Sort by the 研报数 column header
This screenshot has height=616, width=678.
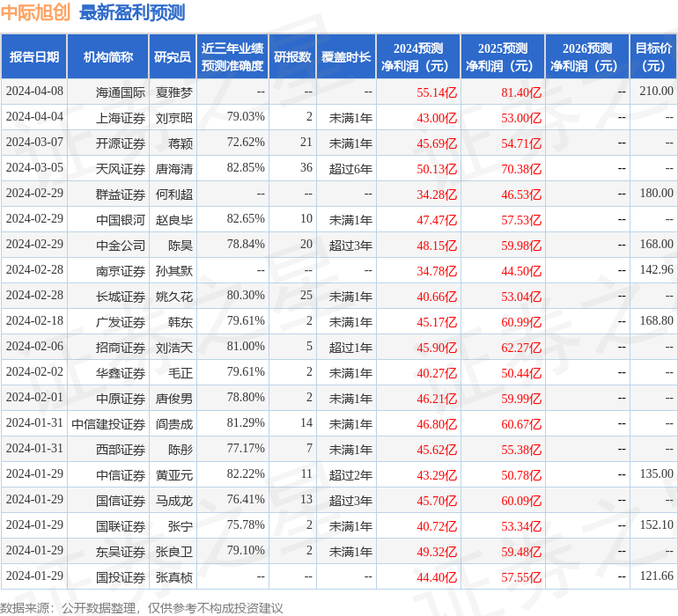coord(292,57)
